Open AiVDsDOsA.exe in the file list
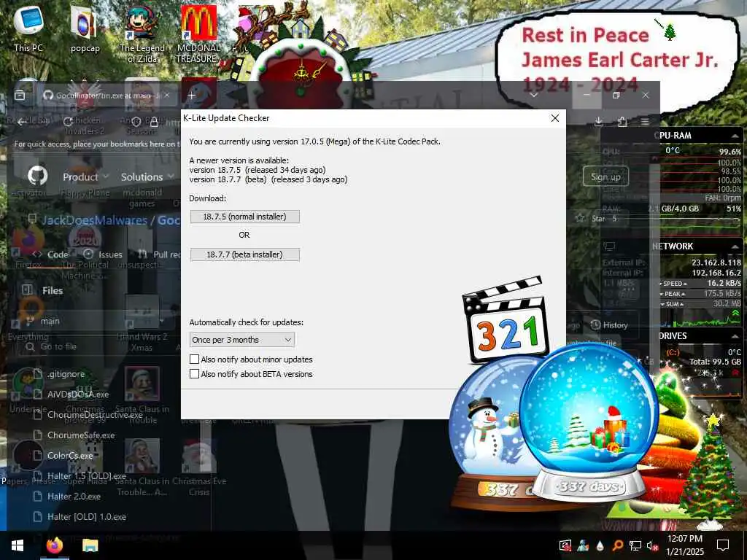This screenshot has width=747, height=560. pos(78,394)
